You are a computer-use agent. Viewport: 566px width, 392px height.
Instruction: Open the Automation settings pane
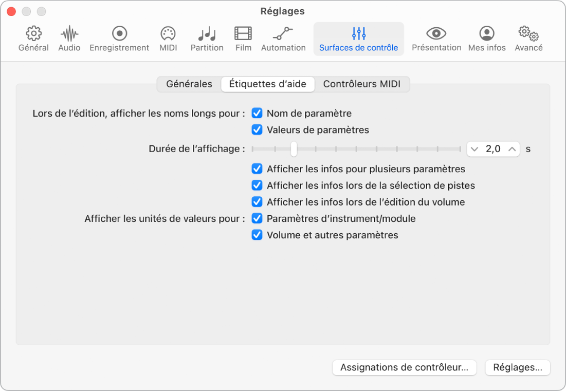click(x=283, y=39)
